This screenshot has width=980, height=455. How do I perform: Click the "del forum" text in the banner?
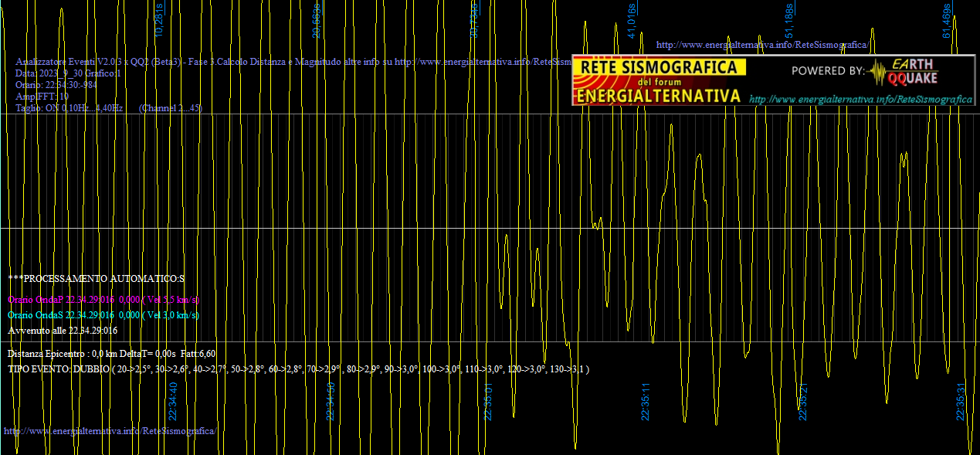[658, 82]
